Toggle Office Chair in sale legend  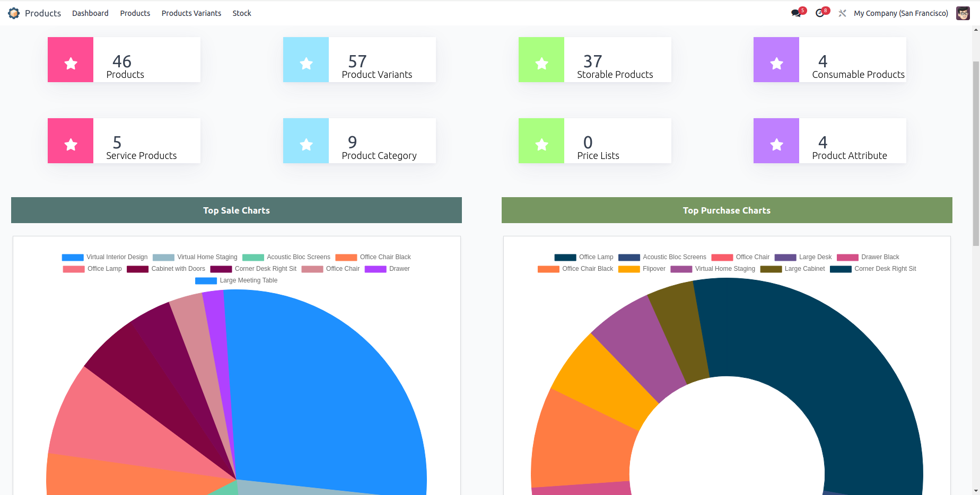(330, 269)
